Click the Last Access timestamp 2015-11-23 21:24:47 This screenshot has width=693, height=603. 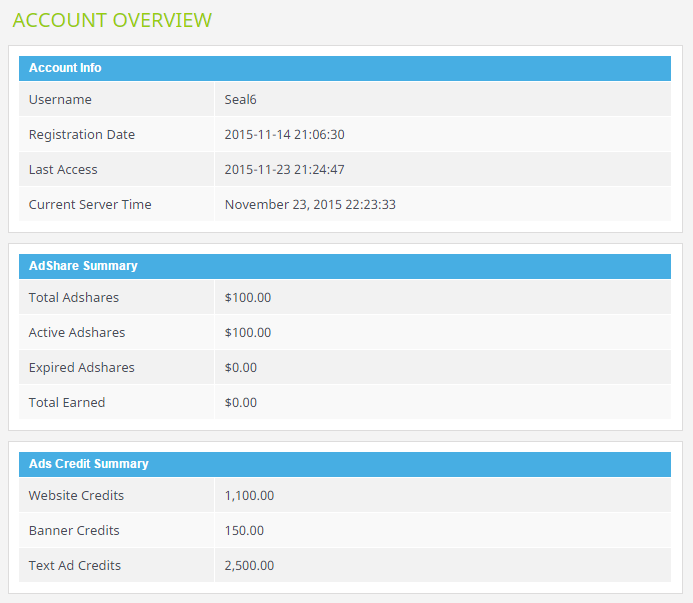(284, 170)
